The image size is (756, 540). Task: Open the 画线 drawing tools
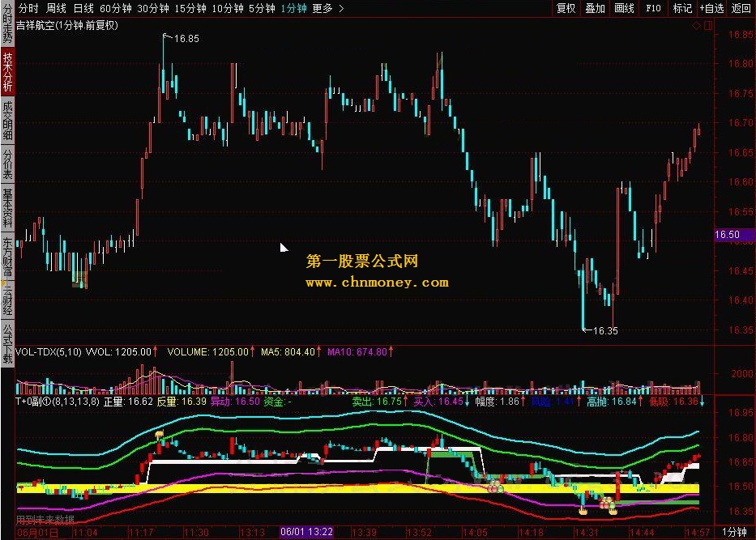coord(625,8)
